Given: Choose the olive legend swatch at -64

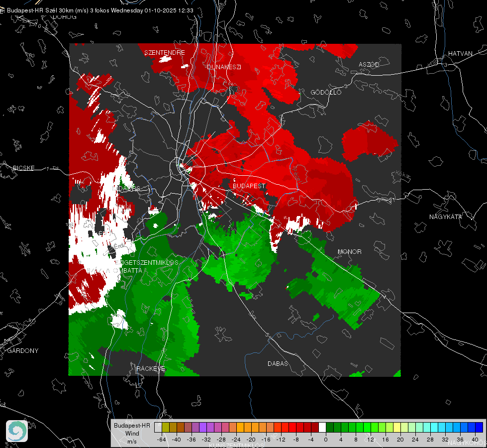Looking at the screenshot, I should pos(166,427).
